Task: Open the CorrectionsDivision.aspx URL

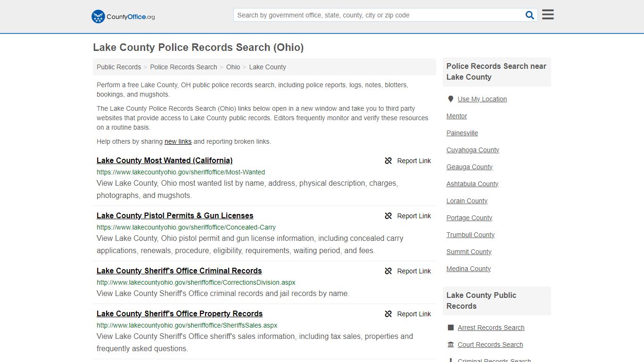Action: tap(196, 282)
